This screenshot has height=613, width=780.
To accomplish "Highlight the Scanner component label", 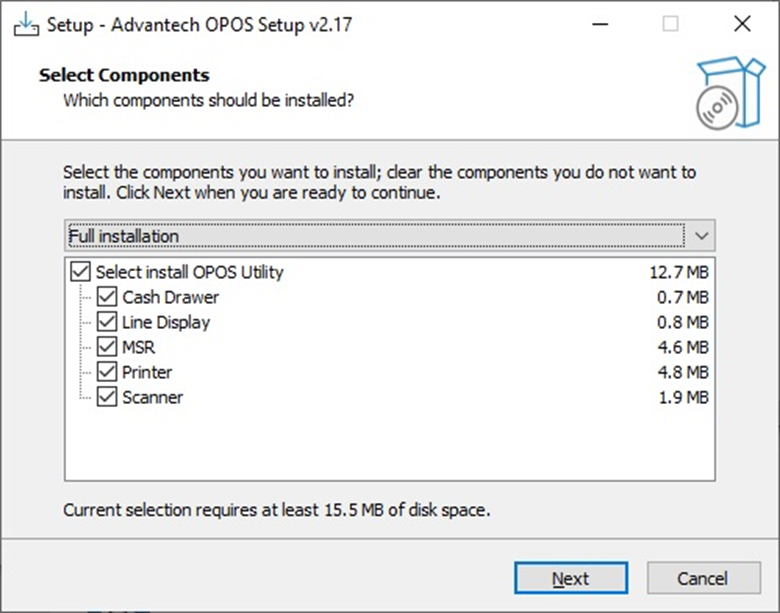I will click(153, 397).
